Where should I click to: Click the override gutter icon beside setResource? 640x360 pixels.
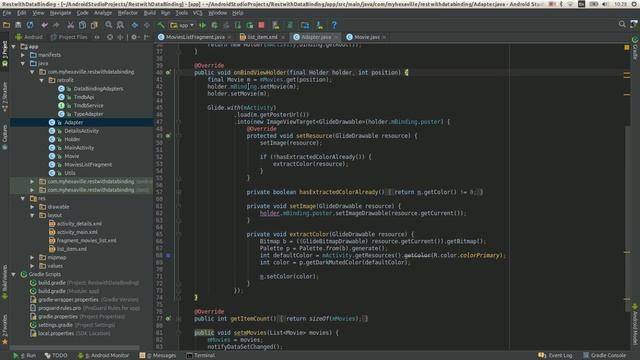pos(168,136)
